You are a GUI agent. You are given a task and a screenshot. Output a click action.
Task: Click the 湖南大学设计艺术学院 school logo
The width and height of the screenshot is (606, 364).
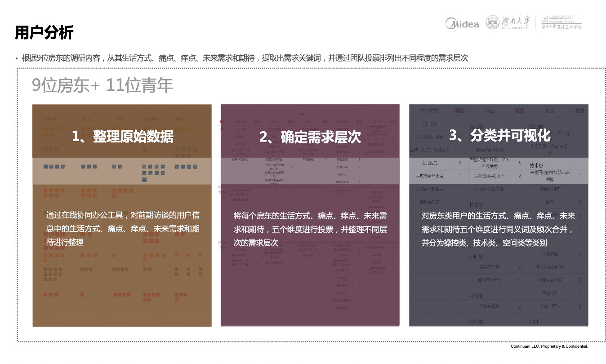tap(561, 22)
